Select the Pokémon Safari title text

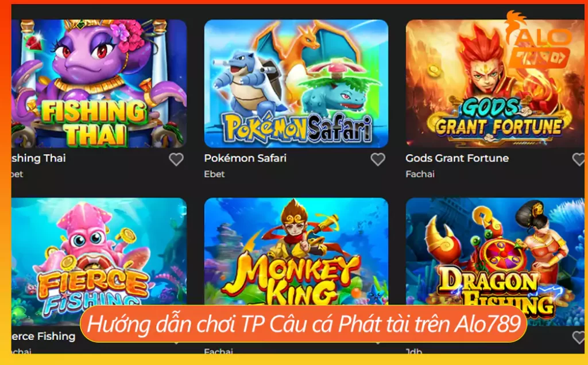[x=245, y=158]
